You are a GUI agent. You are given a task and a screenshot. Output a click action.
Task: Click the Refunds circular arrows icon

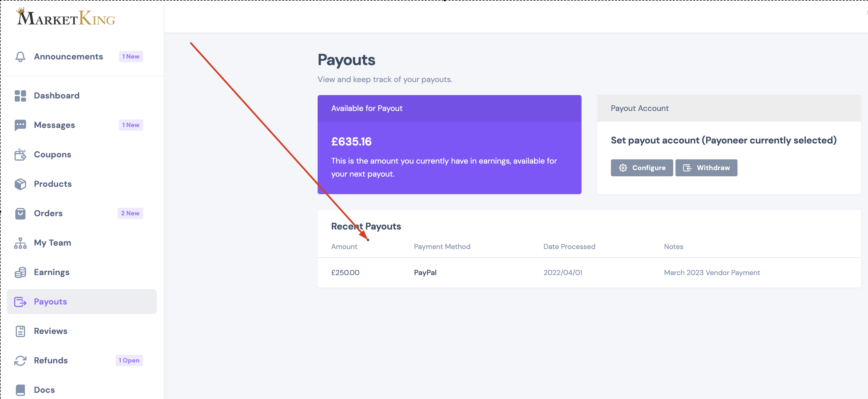[x=20, y=361]
